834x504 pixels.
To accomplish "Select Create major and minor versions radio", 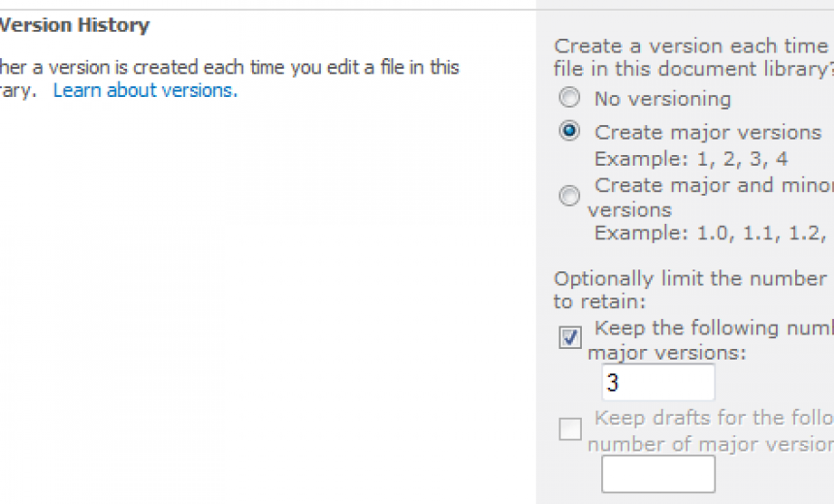I will 570,196.
